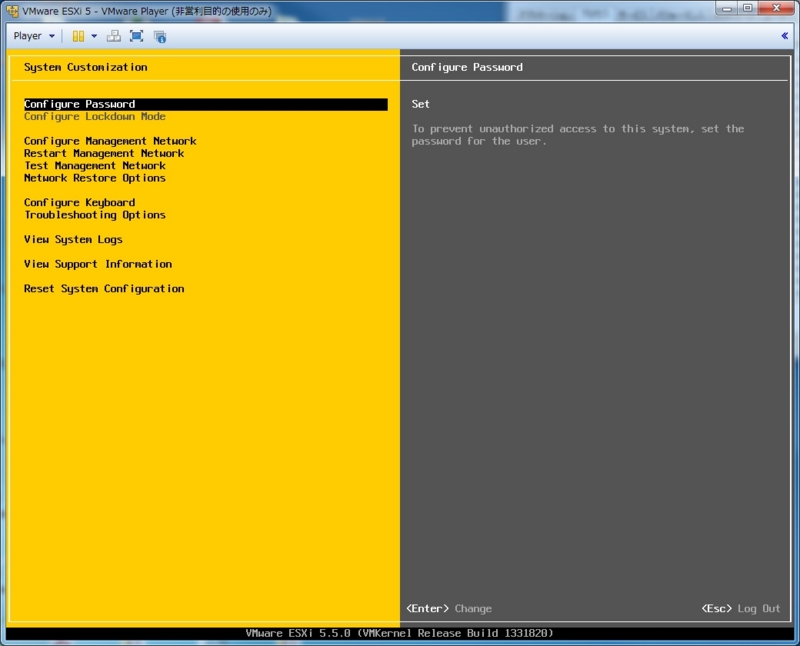Open View Support Information
800x646 pixels.
(x=97, y=263)
